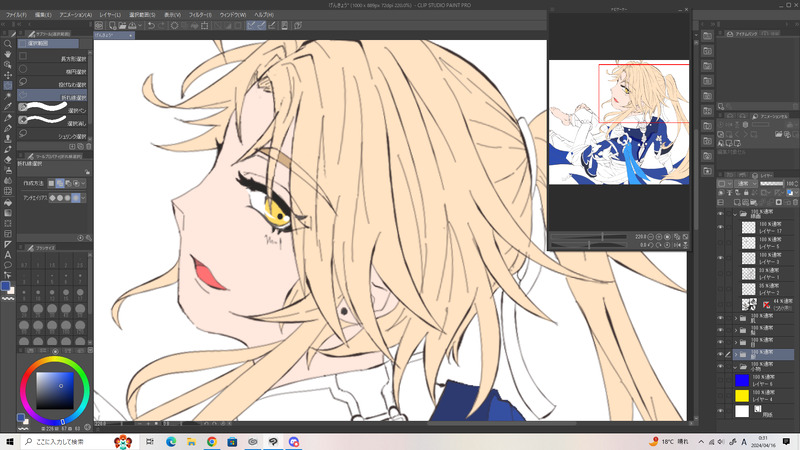800x450 pixels.
Task: Toggle visibility of the top line-art folder
Action: click(x=720, y=214)
